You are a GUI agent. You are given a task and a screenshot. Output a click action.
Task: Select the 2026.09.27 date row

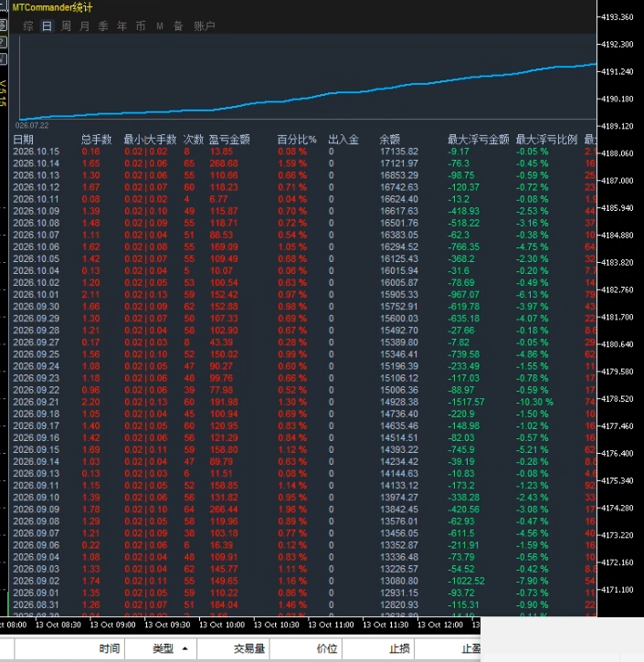click(x=37, y=342)
